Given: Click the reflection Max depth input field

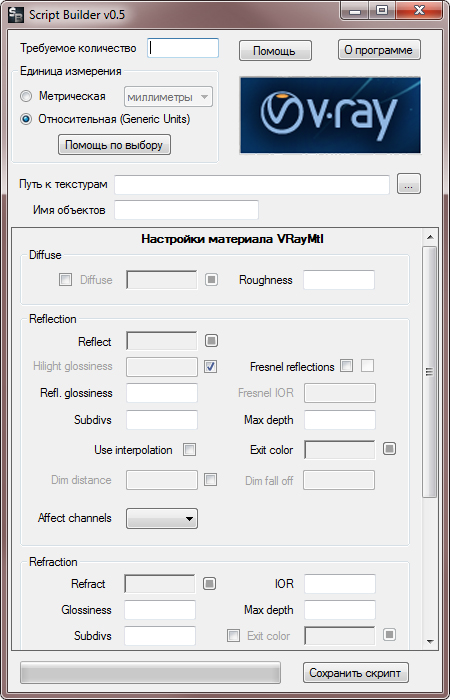Looking at the screenshot, I should coord(340,420).
